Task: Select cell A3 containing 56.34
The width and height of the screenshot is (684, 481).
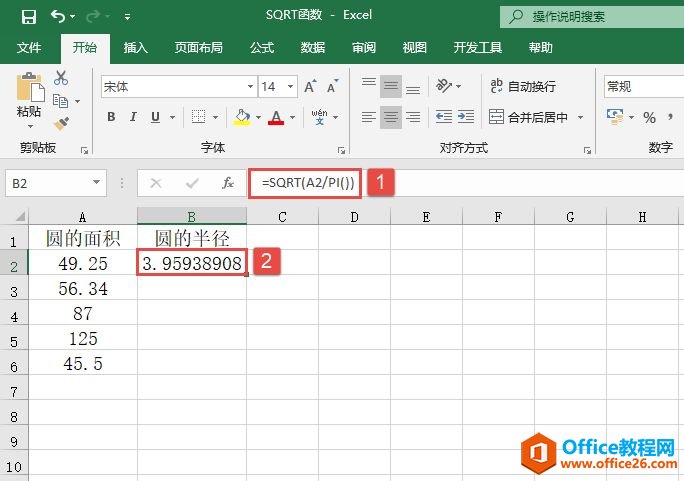Action: (x=83, y=288)
